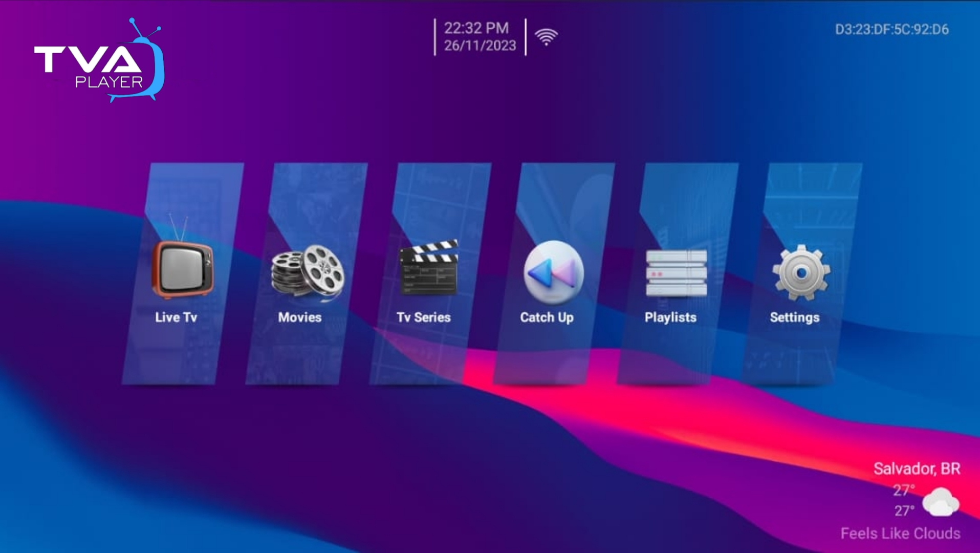
Task: Select the "Live Tv" text label
Action: coord(176,317)
